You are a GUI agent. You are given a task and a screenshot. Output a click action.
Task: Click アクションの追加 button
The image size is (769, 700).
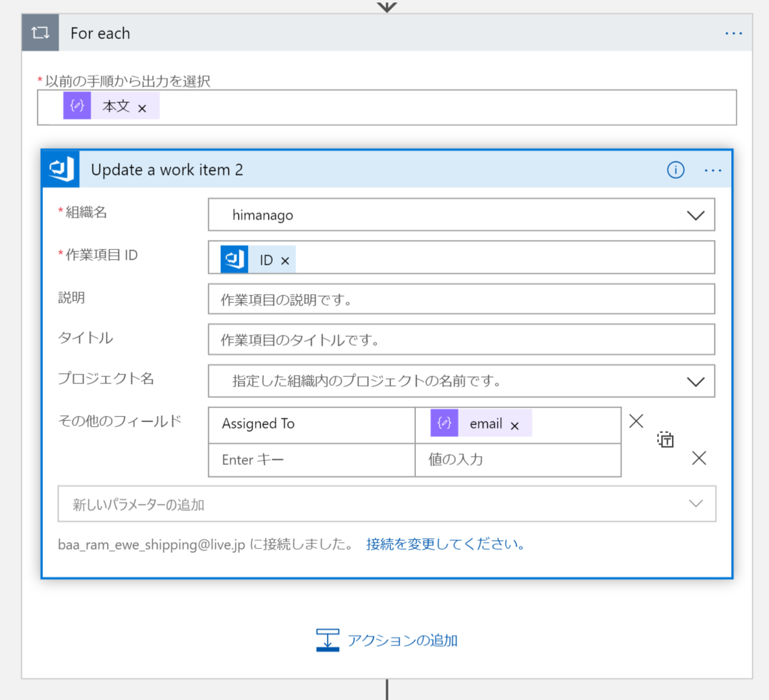(387, 640)
